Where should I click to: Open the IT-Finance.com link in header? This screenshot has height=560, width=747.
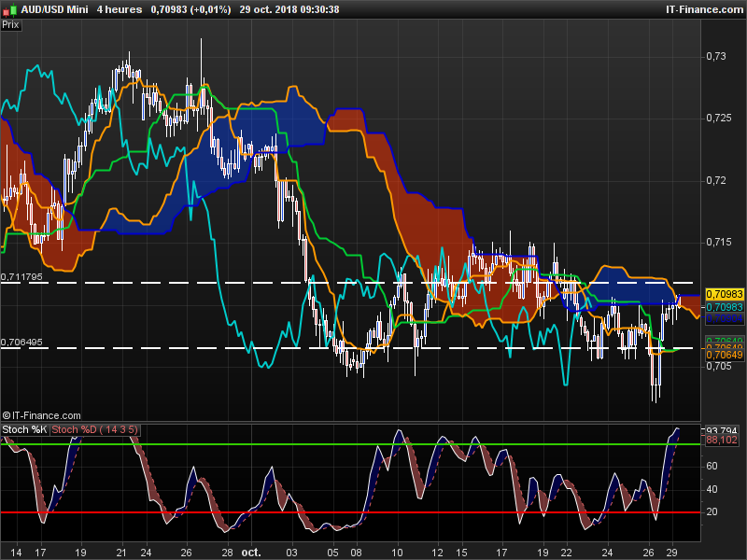pos(704,9)
